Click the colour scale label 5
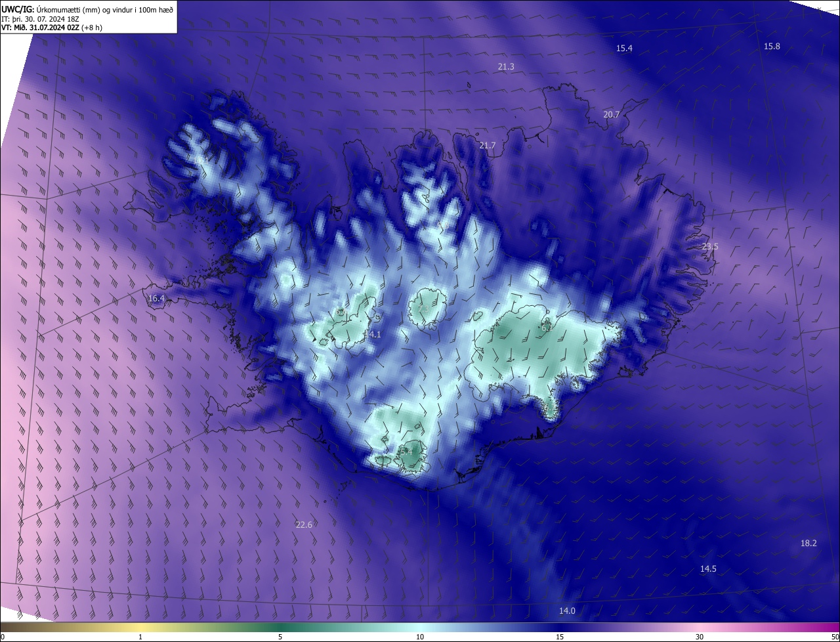The image size is (840, 642). tap(280, 637)
